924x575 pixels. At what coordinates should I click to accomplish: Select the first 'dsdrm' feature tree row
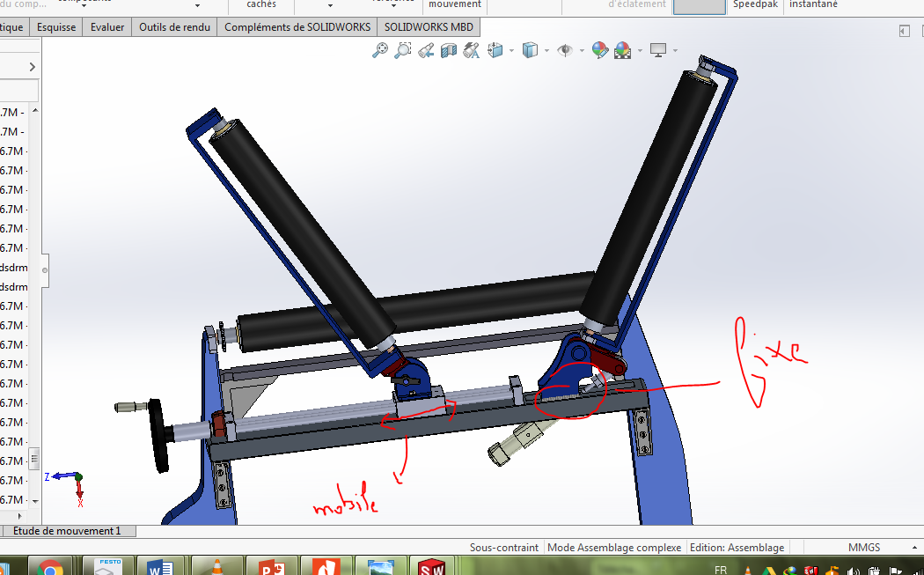click(14, 267)
